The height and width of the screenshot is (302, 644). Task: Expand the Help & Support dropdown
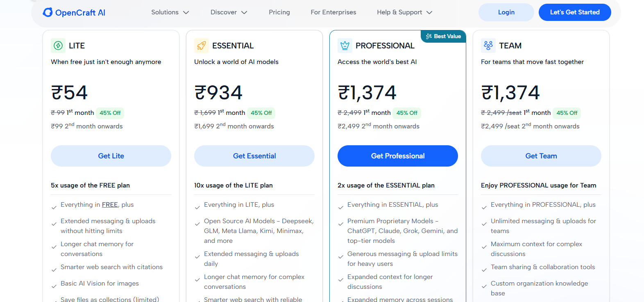coord(404,12)
